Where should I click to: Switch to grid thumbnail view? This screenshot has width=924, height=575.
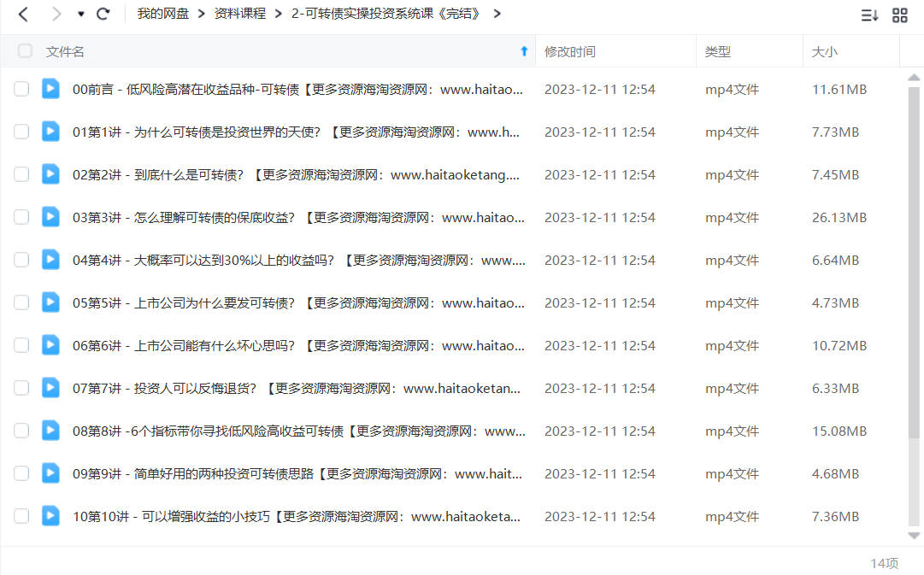coord(900,15)
